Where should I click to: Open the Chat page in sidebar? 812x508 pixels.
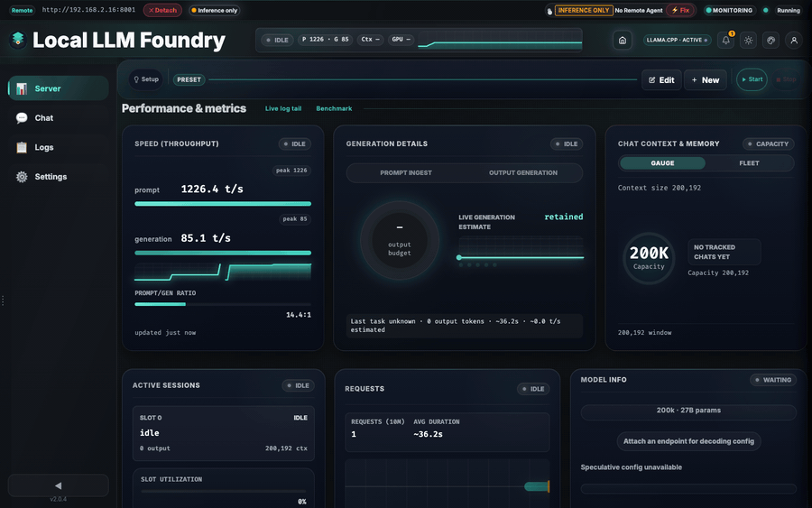pos(58,118)
